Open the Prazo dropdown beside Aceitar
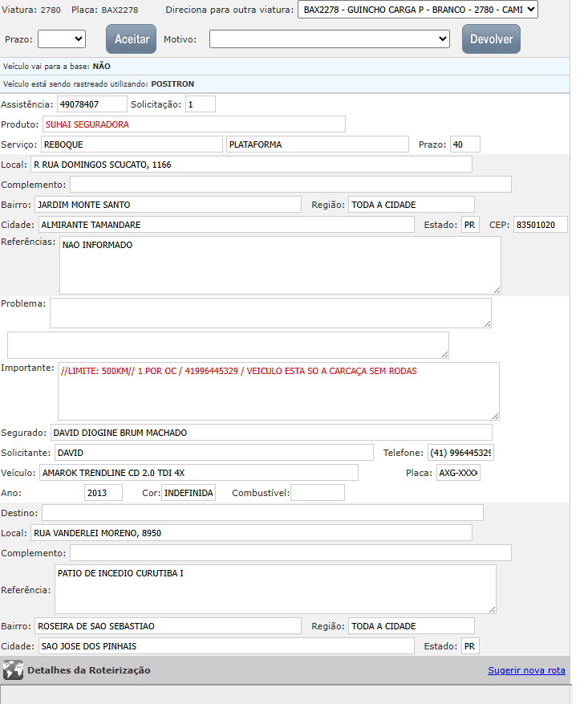Viewport: 588px width, 704px height. pos(62,39)
